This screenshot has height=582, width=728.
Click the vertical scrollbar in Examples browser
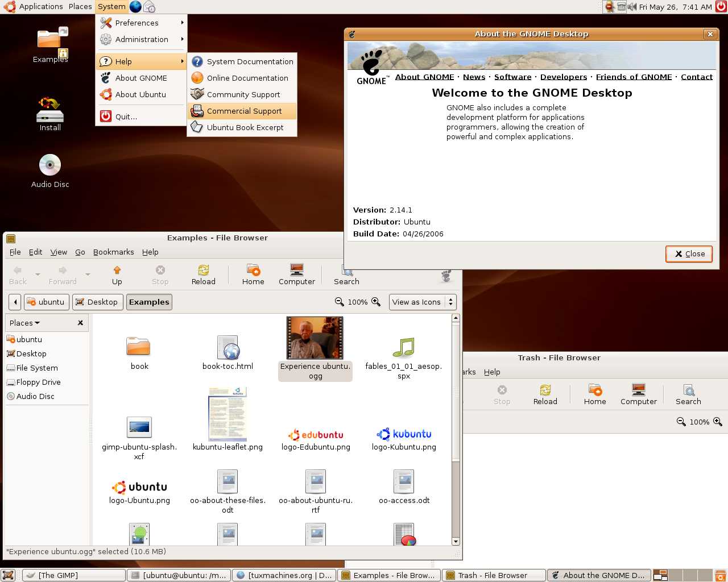click(456, 392)
